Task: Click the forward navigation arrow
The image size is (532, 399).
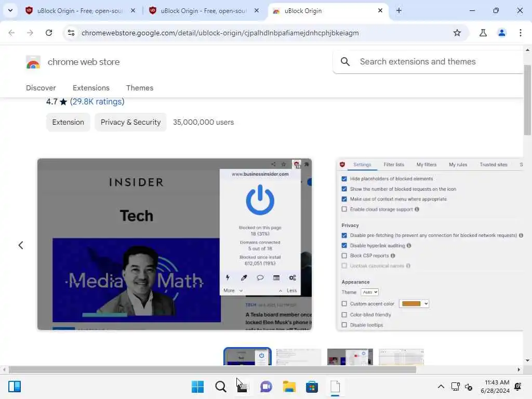Action: click(30, 33)
